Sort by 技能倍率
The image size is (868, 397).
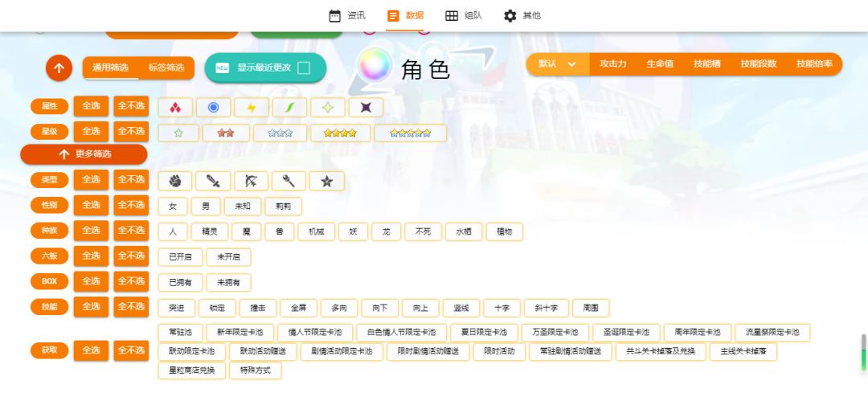(814, 63)
